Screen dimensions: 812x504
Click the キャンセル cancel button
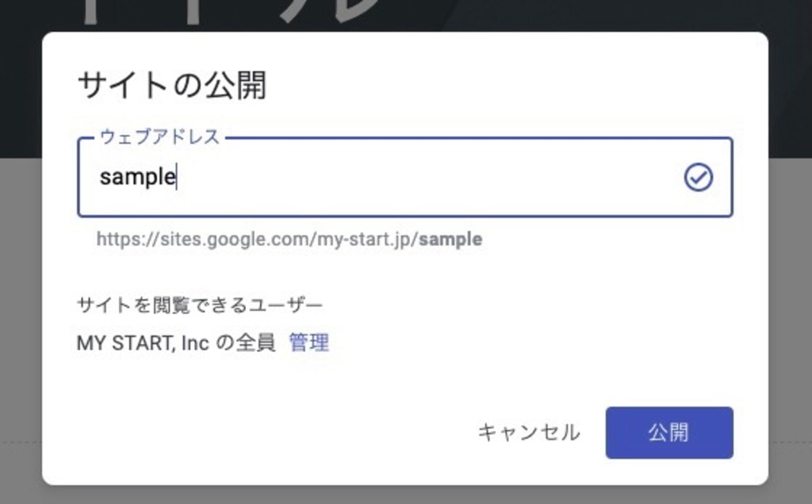tap(529, 433)
